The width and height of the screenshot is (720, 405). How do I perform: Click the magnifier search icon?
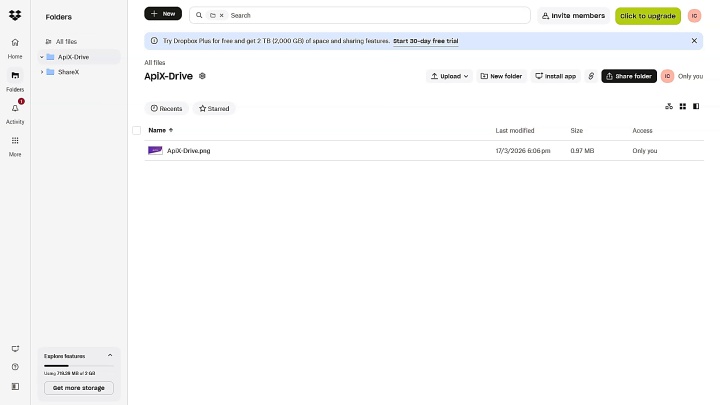199,15
